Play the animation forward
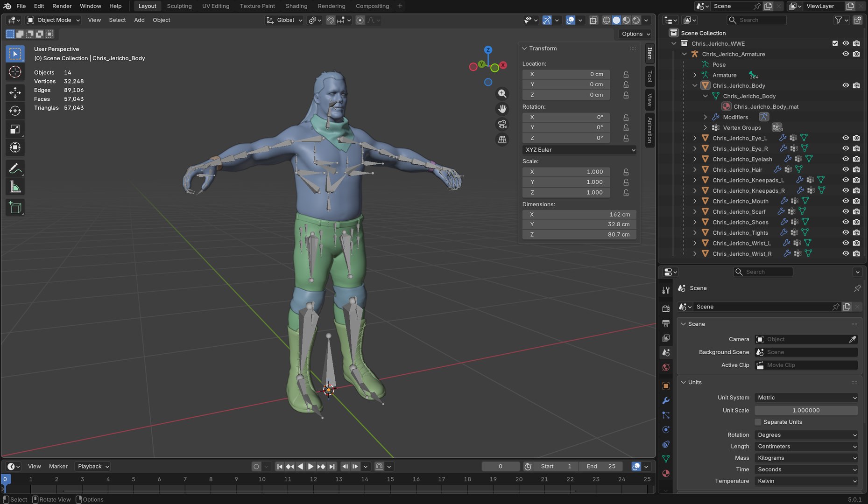868x504 pixels. 310,466
